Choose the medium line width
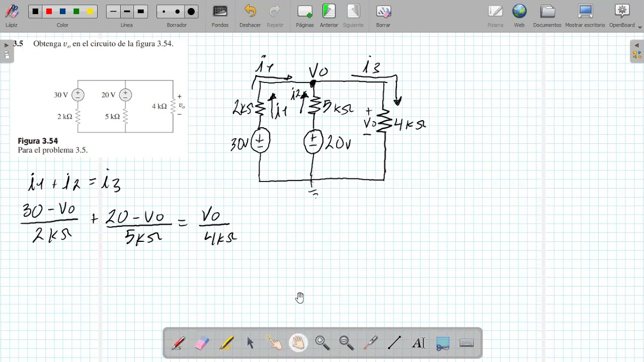This screenshot has width=644, height=362. point(127,12)
